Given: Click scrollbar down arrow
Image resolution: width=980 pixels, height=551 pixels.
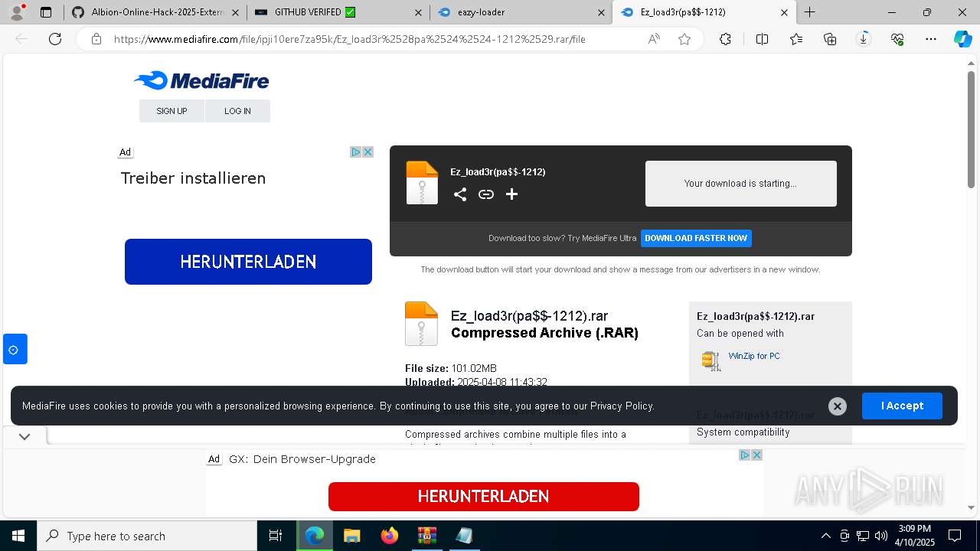Looking at the screenshot, I should (972, 507).
